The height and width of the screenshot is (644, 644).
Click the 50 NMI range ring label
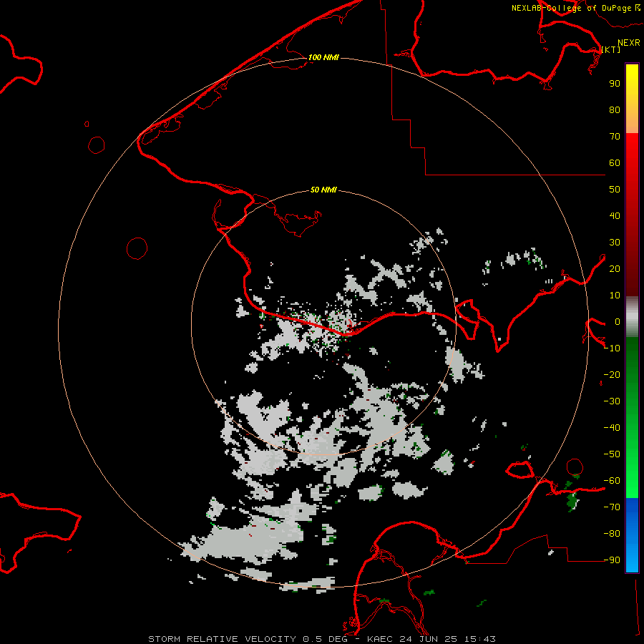323,190
